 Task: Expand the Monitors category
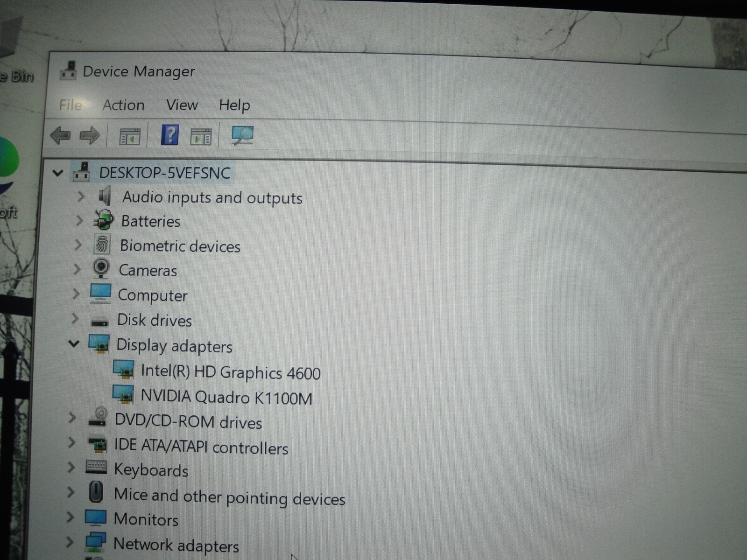(70, 517)
